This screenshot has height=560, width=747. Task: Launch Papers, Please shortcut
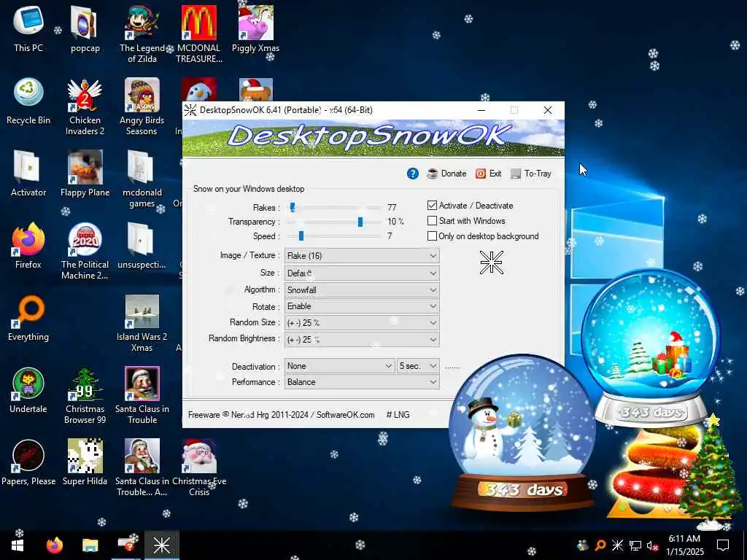tap(28, 462)
